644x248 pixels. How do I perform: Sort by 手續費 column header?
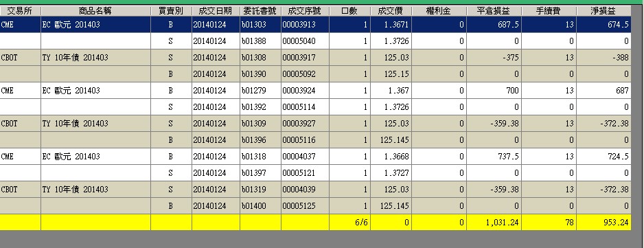click(549, 11)
